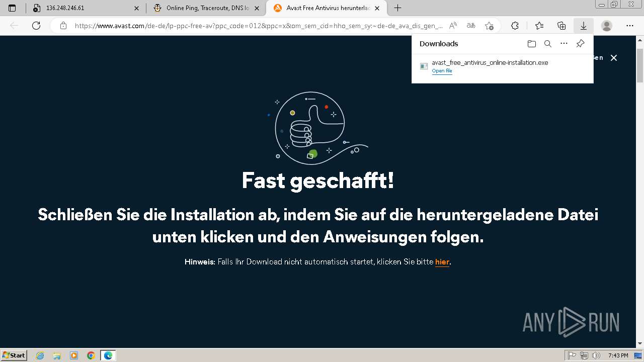644x362 pixels.
Task: Close the Avast Free Antivirus tab
Action: [377, 8]
